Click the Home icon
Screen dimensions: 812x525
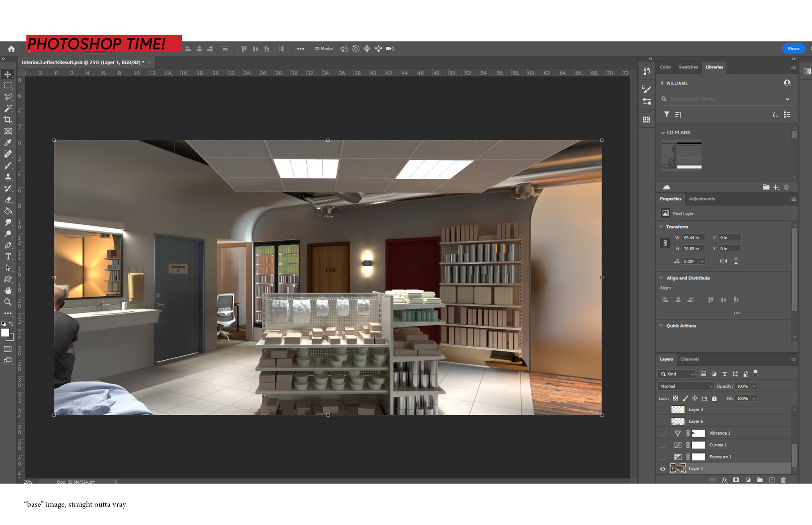point(11,49)
